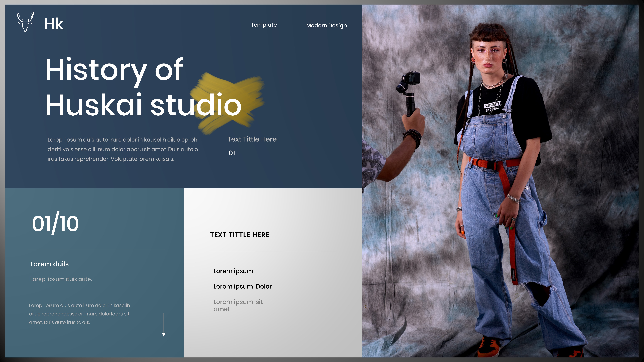Click the short Lorep ipsum duis aute line

[61, 279]
